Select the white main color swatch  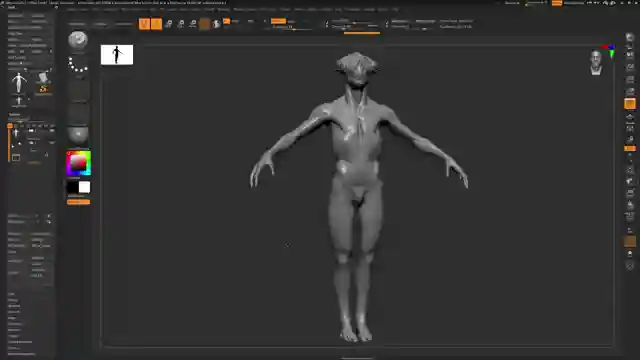pos(84,187)
